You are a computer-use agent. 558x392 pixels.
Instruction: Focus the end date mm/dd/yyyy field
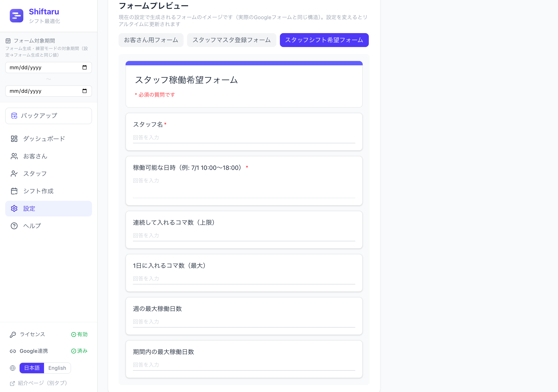pyautogui.click(x=49, y=91)
